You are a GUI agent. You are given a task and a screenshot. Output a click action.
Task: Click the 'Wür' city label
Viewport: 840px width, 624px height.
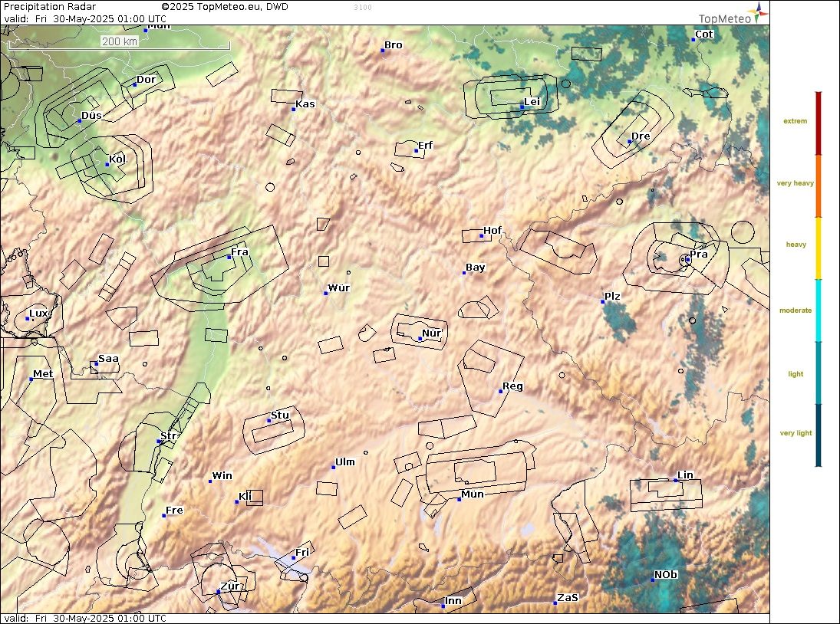point(338,288)
